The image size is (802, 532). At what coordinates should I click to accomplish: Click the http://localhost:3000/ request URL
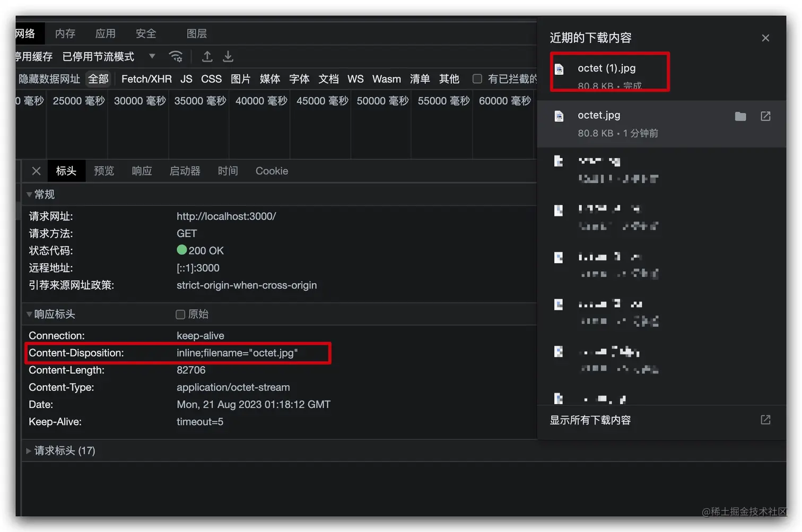(x=226, y=216)
